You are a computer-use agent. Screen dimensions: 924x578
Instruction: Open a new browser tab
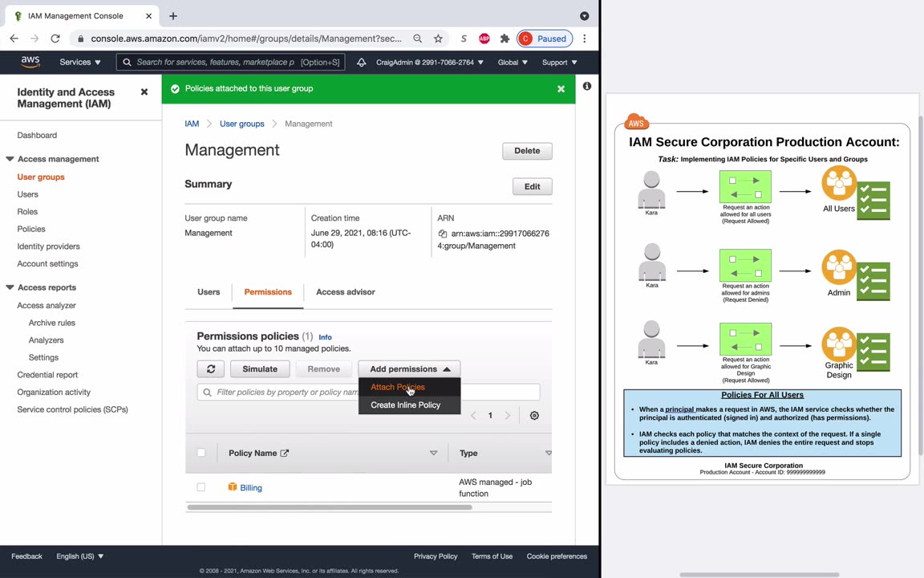pyautogui.click(x=172, y=16)
